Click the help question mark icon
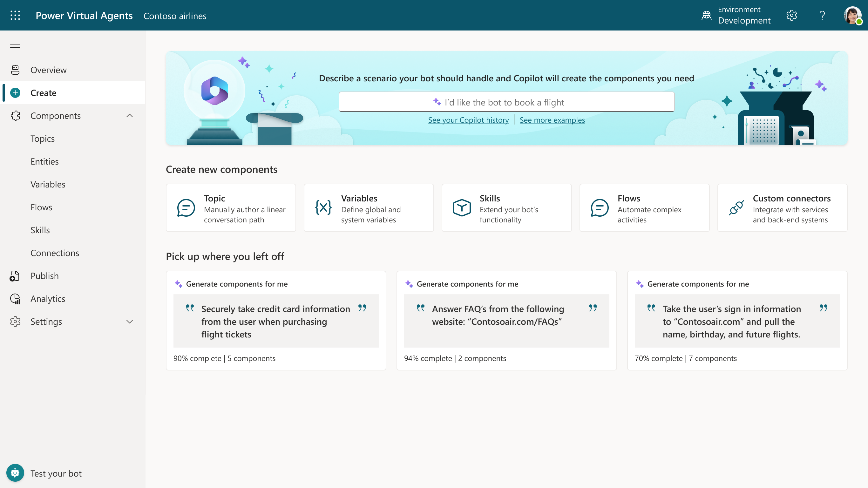 (822, 15)
